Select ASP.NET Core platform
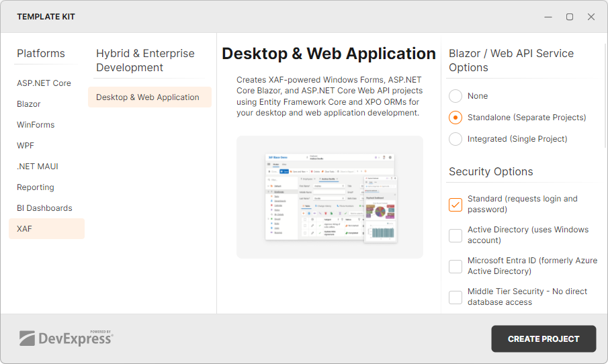608x364 pixels. pos(44,83)
